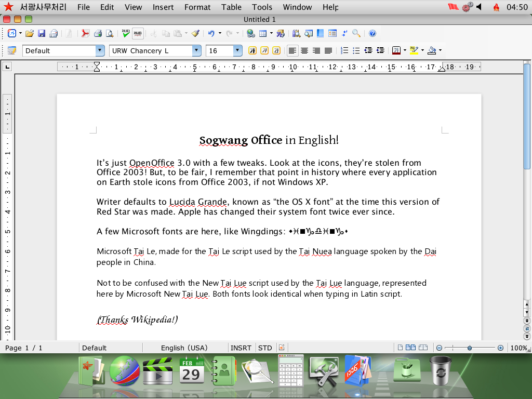Align text left
The width and height of the screenshot is (532, 399).
pyautogui.click(x=292, y=50)
